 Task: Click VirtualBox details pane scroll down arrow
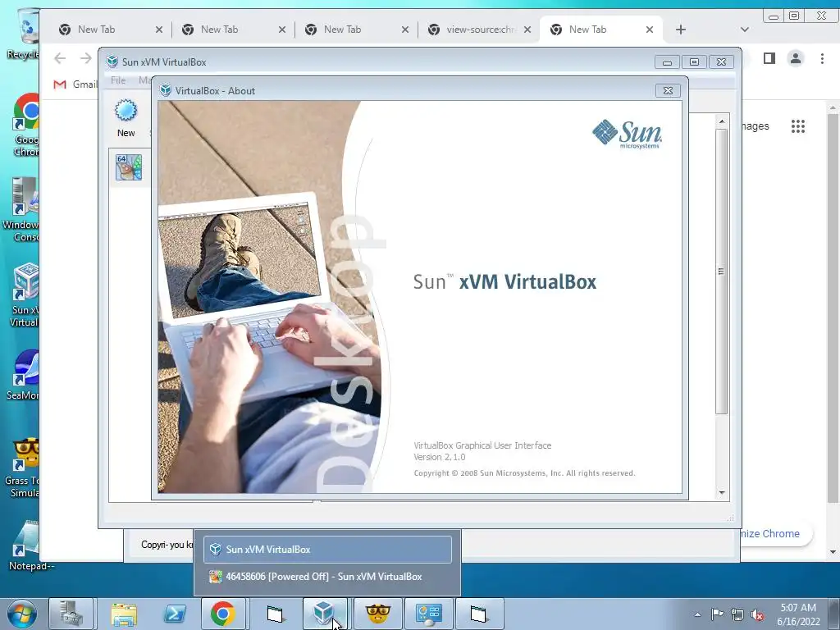pos(722,493)
